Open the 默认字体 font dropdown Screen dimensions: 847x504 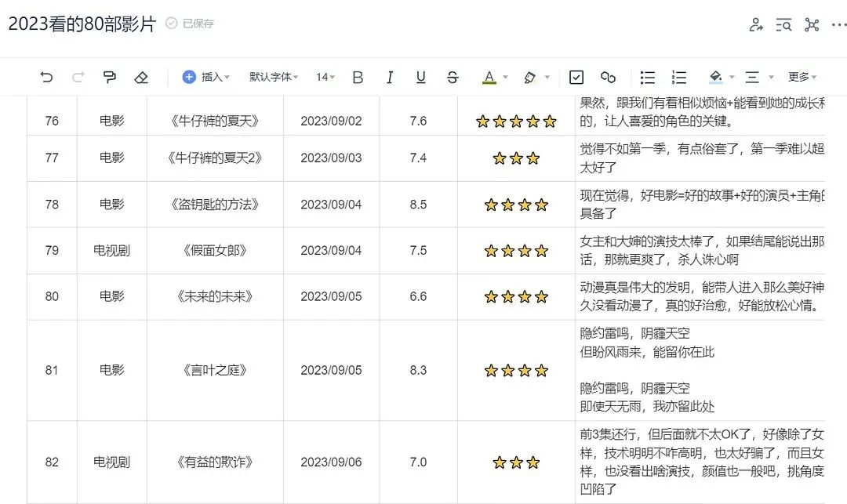tap(274, 77)
